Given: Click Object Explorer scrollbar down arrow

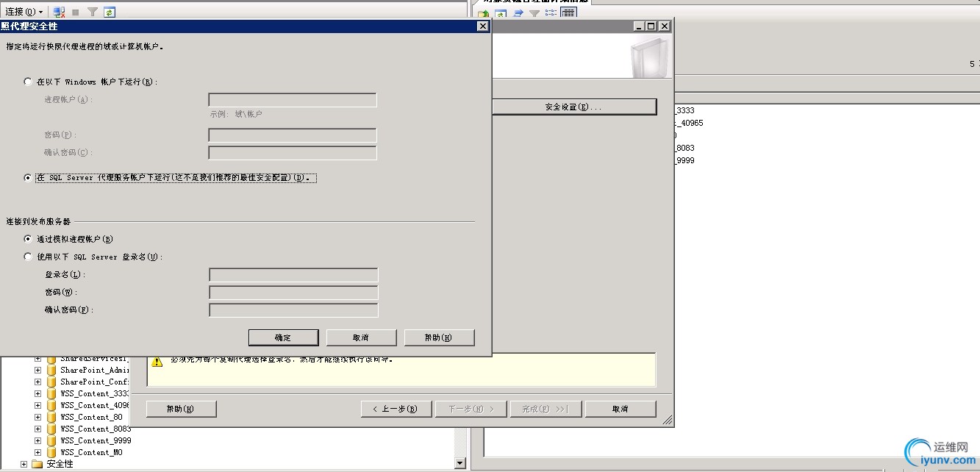Looking at the screenshot, I should [x=460, y=463].
